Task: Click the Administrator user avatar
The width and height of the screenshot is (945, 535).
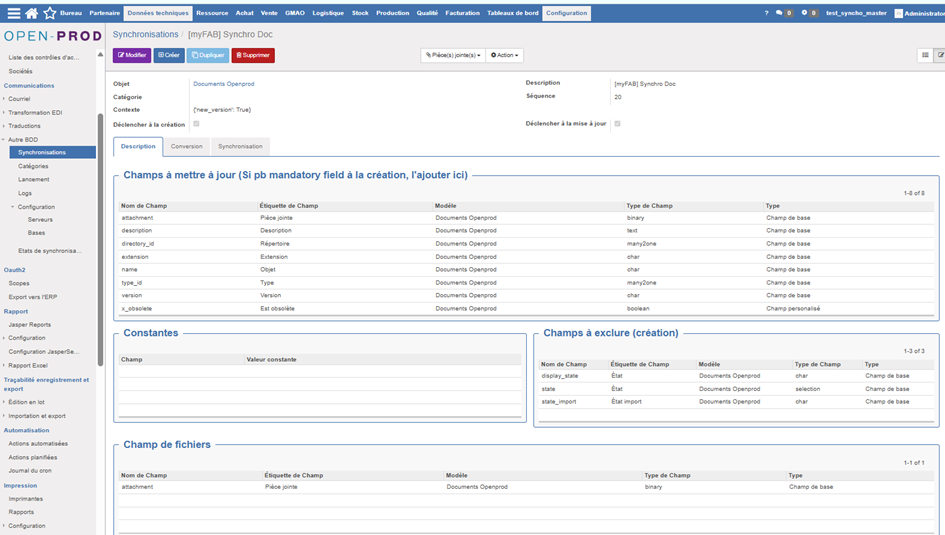Action: pyautogui.click(x=898, y=13)
